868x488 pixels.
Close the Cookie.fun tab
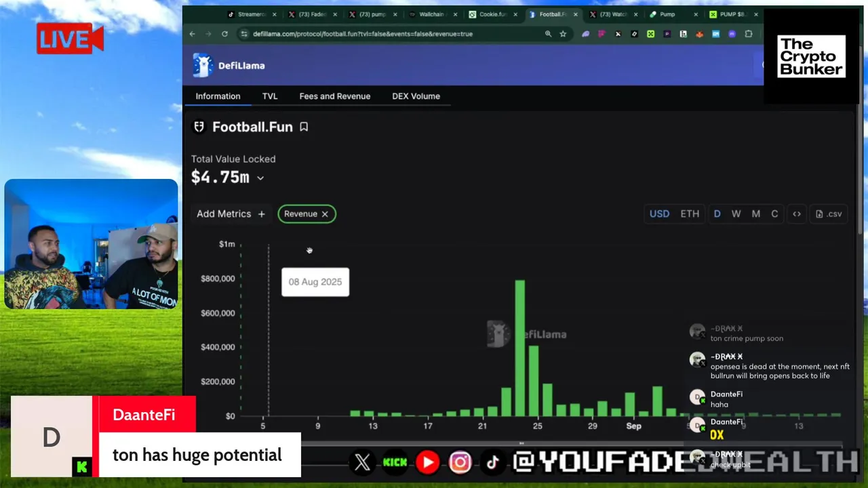pos(515,14)
